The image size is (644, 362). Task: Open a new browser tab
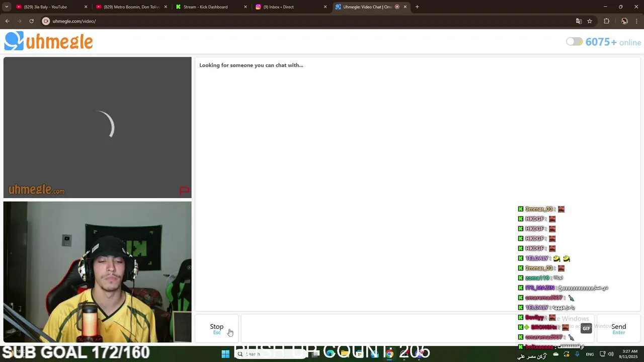pyautogui.click(x=417, y=7)
